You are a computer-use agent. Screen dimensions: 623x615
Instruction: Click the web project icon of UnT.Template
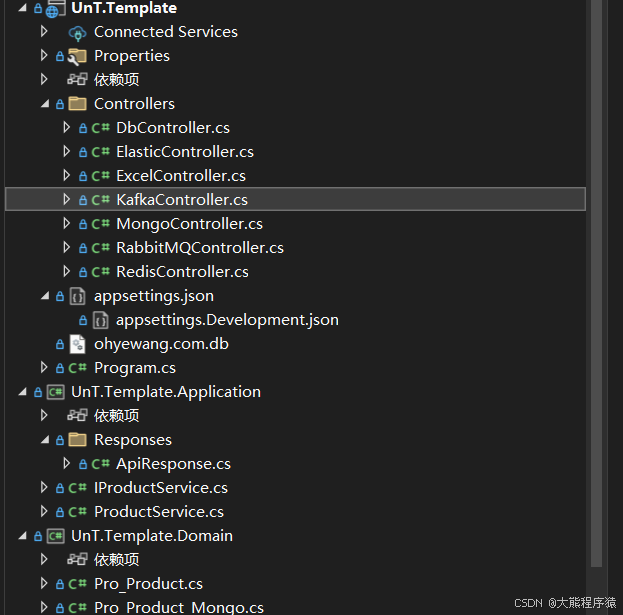pos(55,9)
